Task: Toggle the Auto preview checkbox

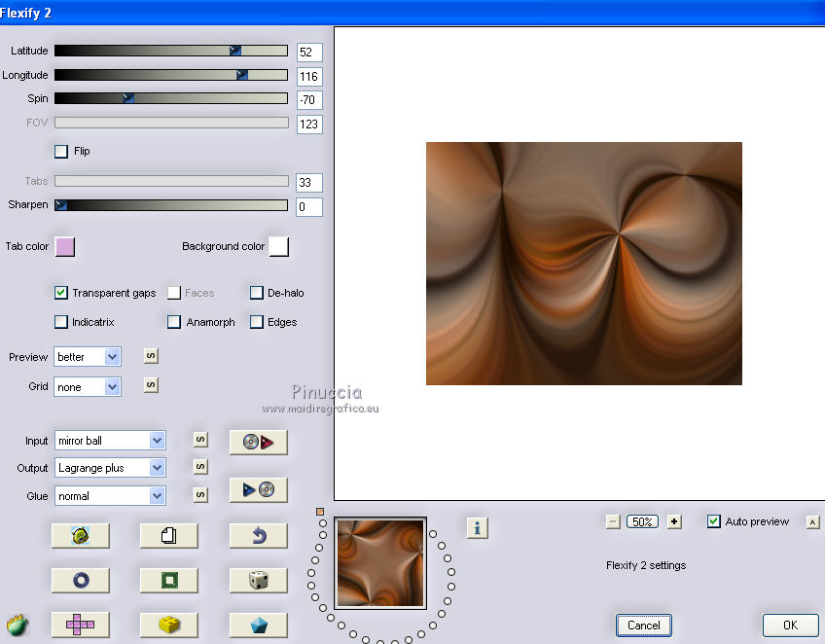Action: 714,521
